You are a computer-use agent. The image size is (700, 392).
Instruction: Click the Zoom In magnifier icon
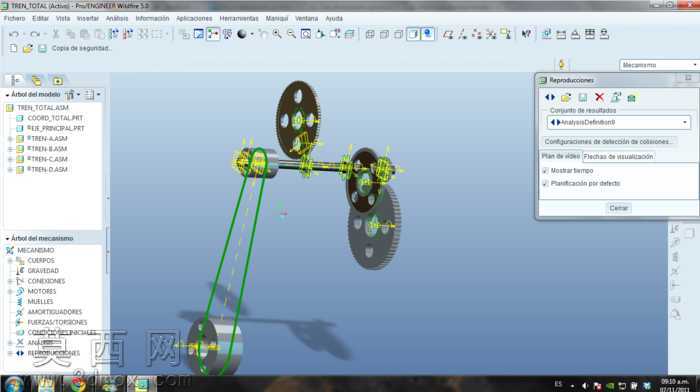pyautogui.click(x=277, y=34)
